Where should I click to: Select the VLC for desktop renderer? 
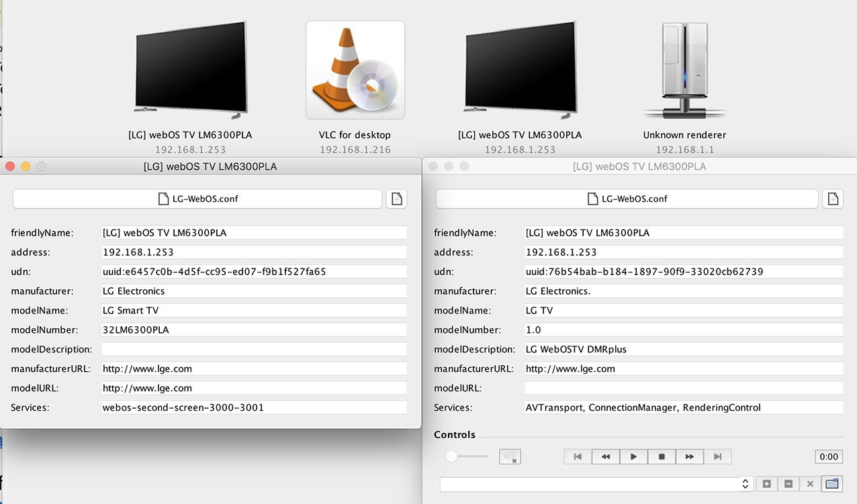[x=355, y=70]
